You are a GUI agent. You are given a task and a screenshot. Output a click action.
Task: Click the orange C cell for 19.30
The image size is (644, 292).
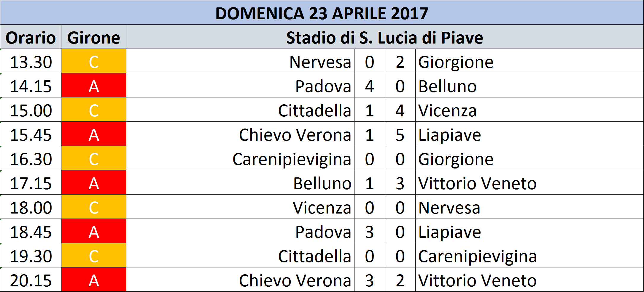(x=94, y=255)
